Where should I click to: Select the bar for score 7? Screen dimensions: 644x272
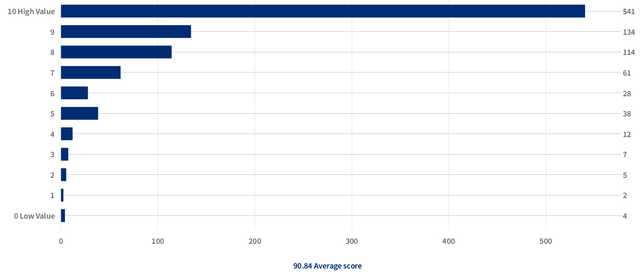point(91,73)
